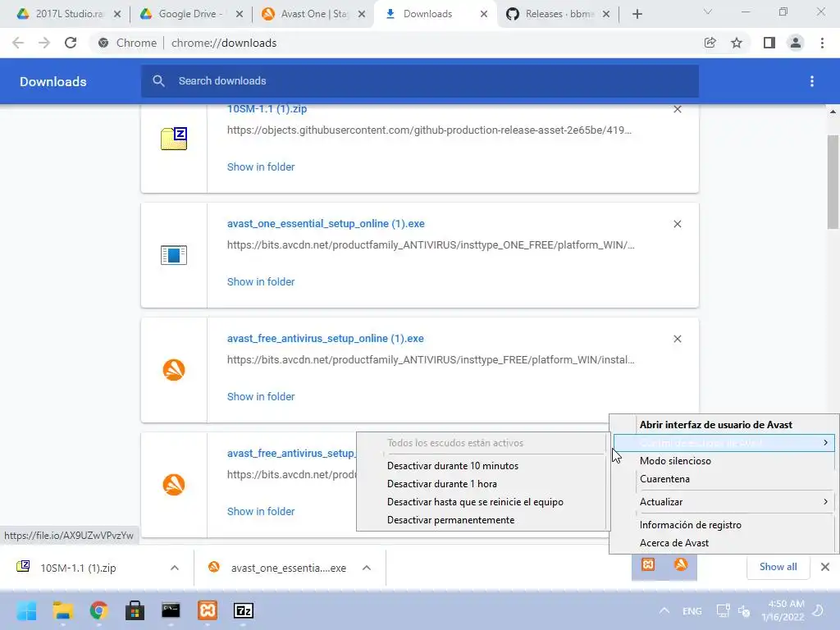Screen dimensions: 840x630
Task: Click the network tray icon
Action: pos(724,610)
